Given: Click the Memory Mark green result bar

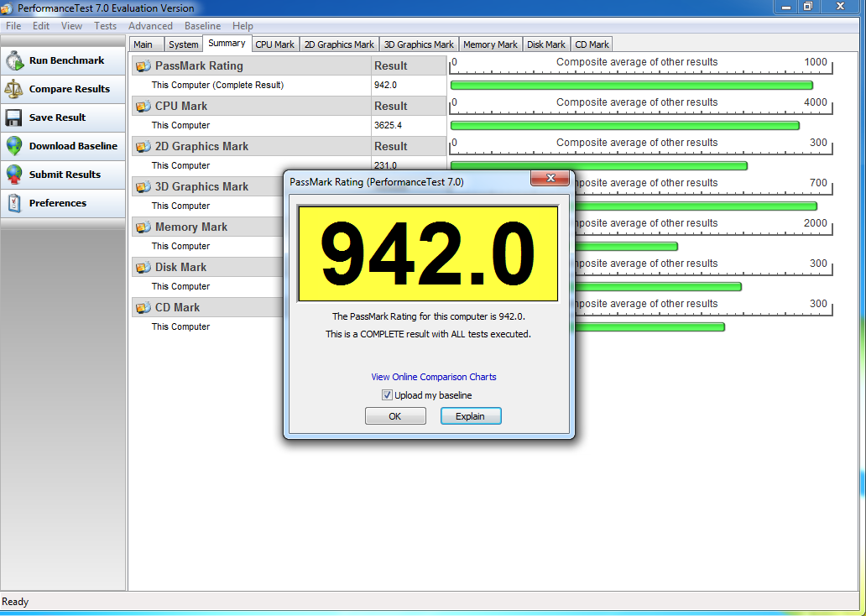Looking at the screenshot, I should click(x=626, y=247).
